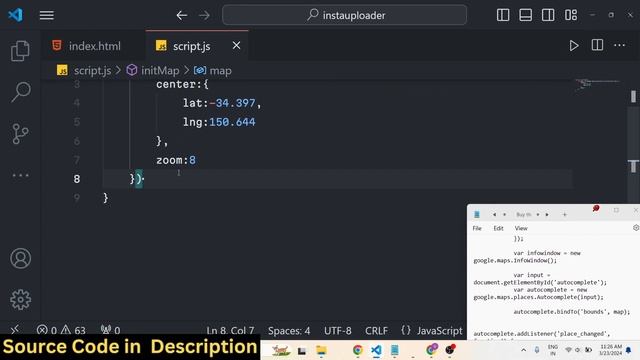Open Notepad settings gear

[x=636, y=228]
